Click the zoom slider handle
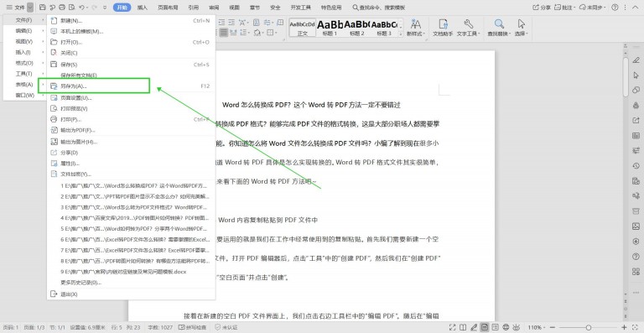The height and width of the screenshot is (333, 644). [588, 327]
